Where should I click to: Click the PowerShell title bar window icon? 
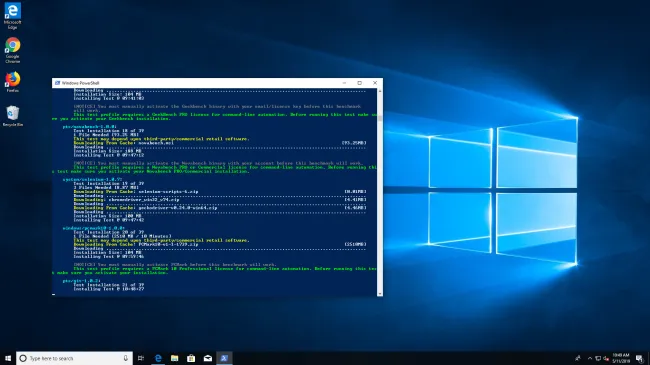57,83
